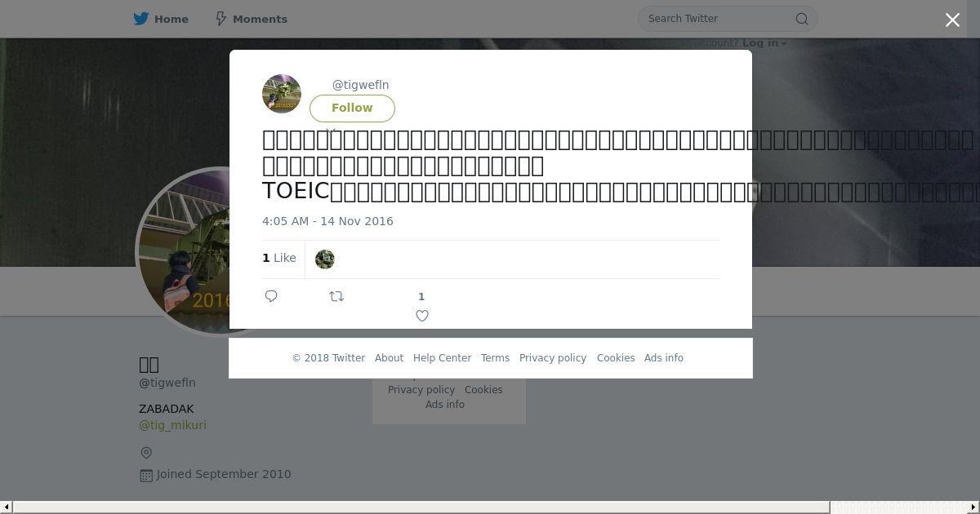
Task: Like the tweet with the heart icon
Action: (x=422, y=316)
